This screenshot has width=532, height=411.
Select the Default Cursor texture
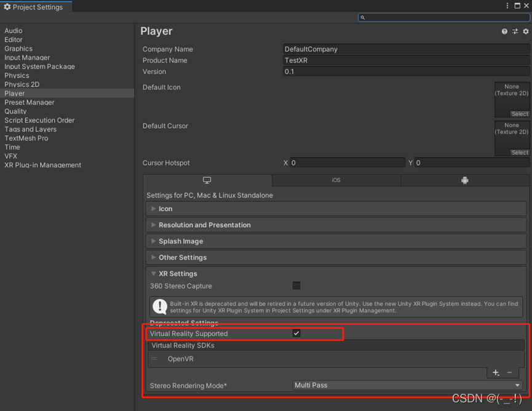pyautogui.click(x=519, y=153)
